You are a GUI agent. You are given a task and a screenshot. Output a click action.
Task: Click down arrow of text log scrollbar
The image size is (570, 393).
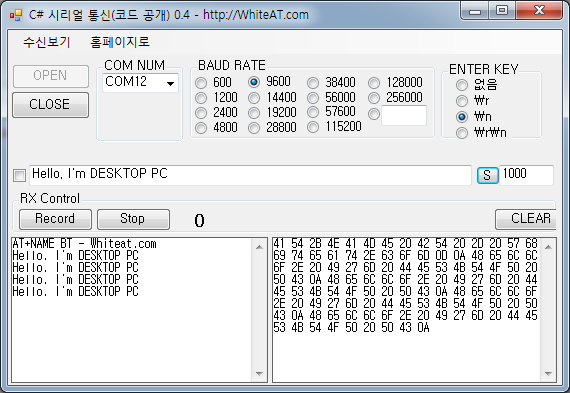[259, 373]
